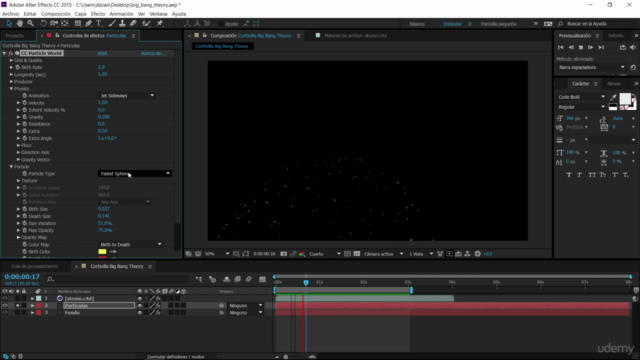
Task: Toggle the CC Particle World fx switch
Action: pyautogui.click(x=11, y=53)
